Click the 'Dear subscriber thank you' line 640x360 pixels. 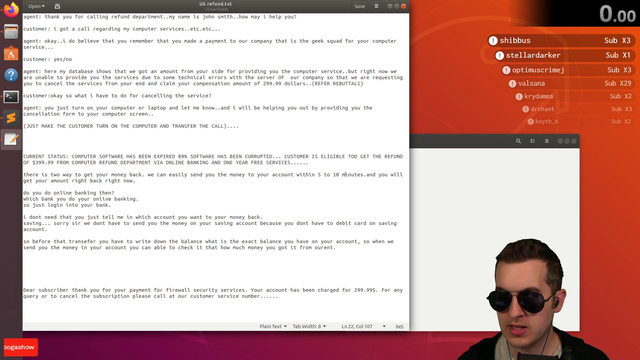click(x=213, y=290)
